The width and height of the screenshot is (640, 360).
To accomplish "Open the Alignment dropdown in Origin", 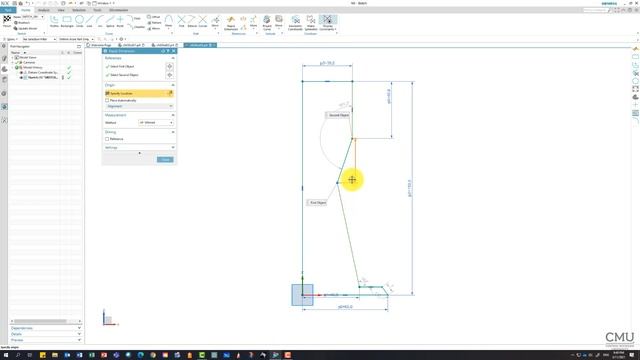I will (139, 106).
